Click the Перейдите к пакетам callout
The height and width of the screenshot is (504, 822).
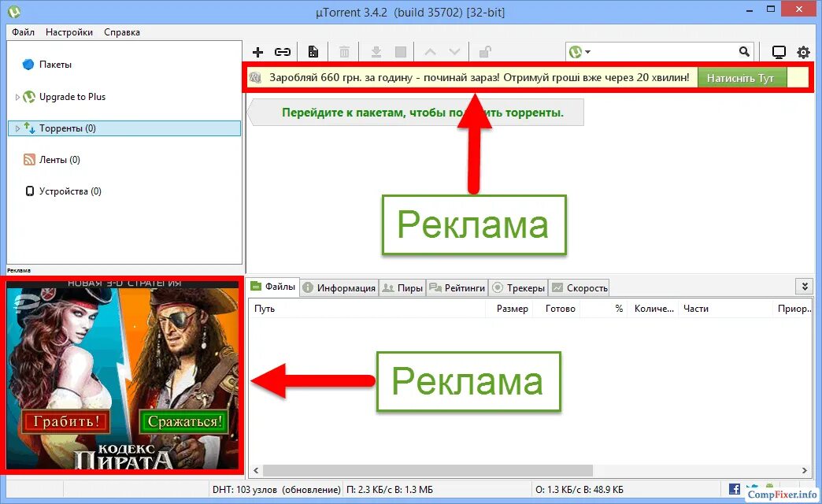click(x=417, y=113)
